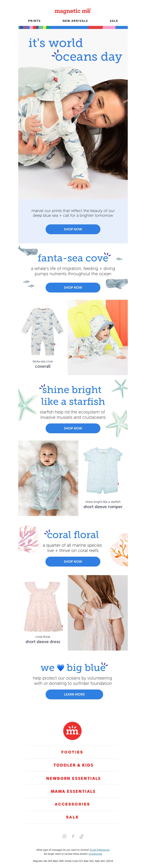The image size is (146, 868).
Task: Go to New Arrivals in the top navigation
Action: click(75, 21)
